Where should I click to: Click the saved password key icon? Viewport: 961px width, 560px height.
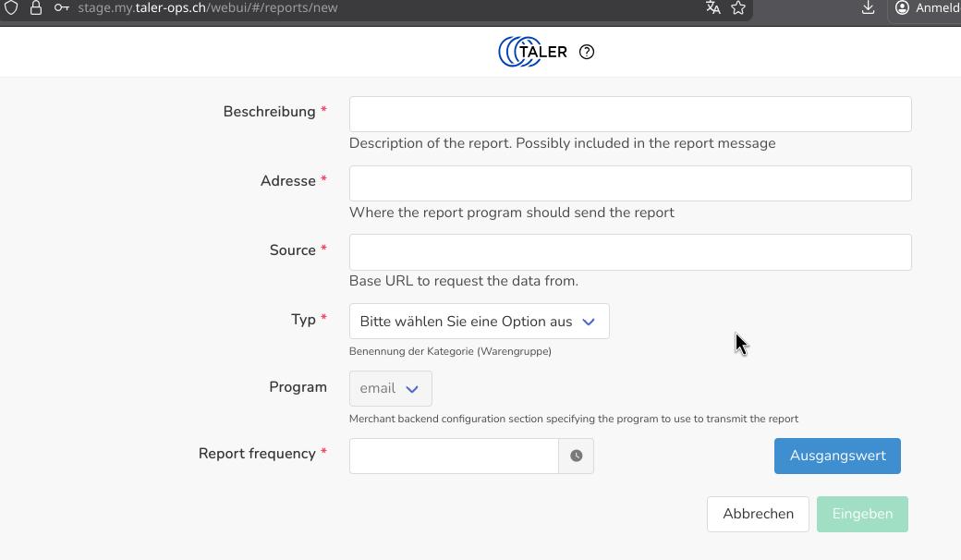coord(61,7)
